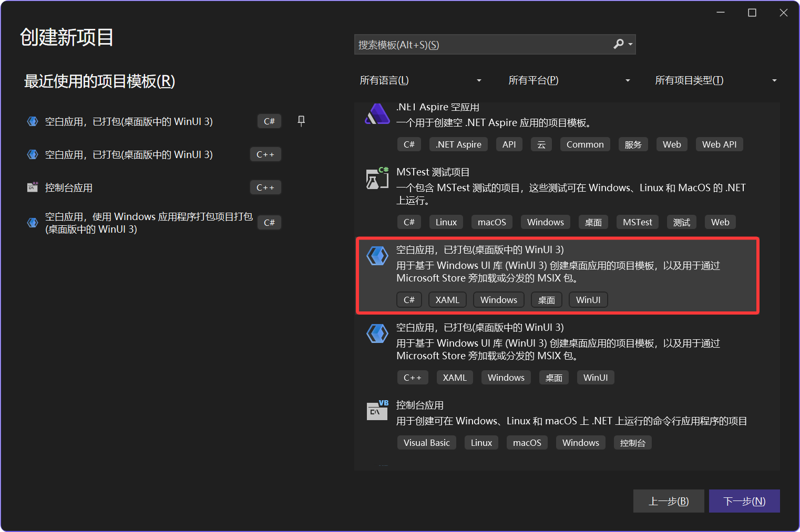Viewport: 800px width, 532px height.
Task: Click the 云 tag under .NET Aspire
Action: click(541, 144)
